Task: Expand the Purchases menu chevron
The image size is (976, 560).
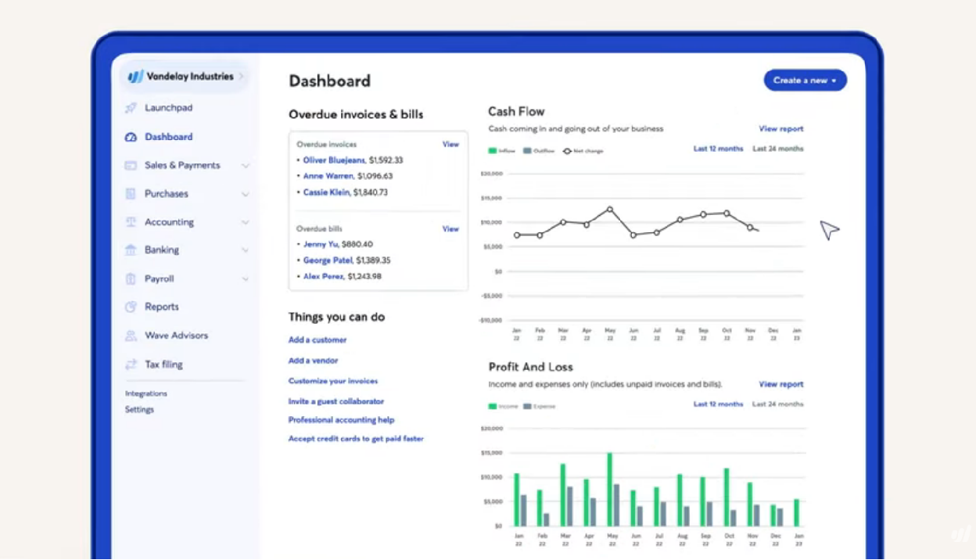Action: 246,194
